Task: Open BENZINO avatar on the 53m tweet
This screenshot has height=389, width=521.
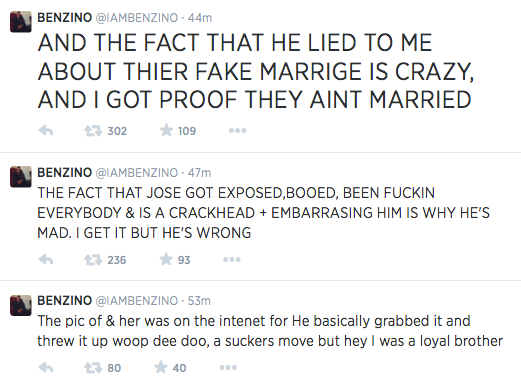Action: (21, 305)
